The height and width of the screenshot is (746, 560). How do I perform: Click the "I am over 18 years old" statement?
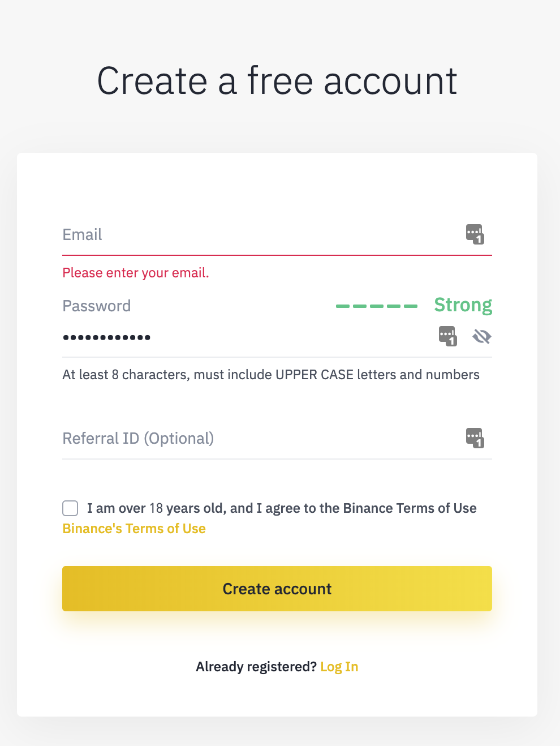(x=282, y=508)
